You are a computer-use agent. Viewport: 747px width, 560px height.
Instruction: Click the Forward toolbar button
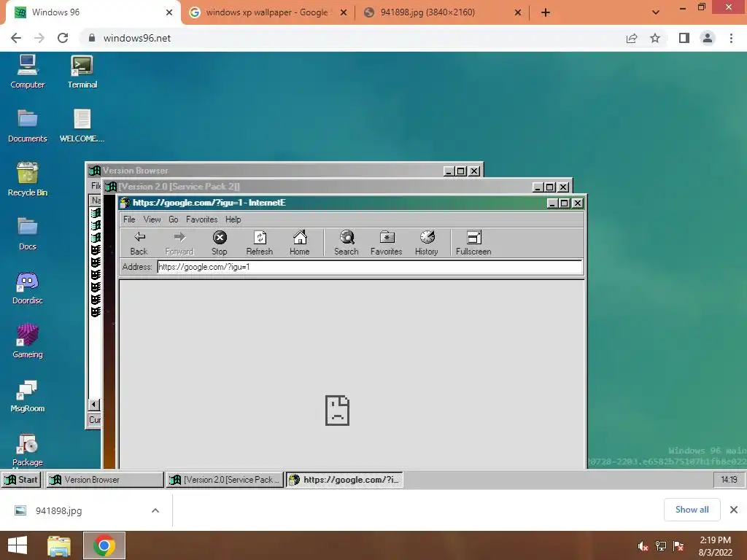[x=179, y=244]
